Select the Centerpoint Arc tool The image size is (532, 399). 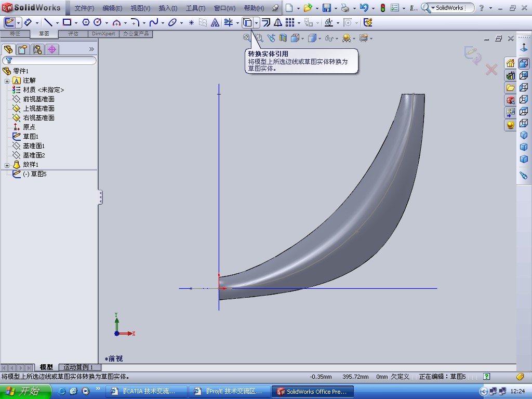[x=116, y=23]
